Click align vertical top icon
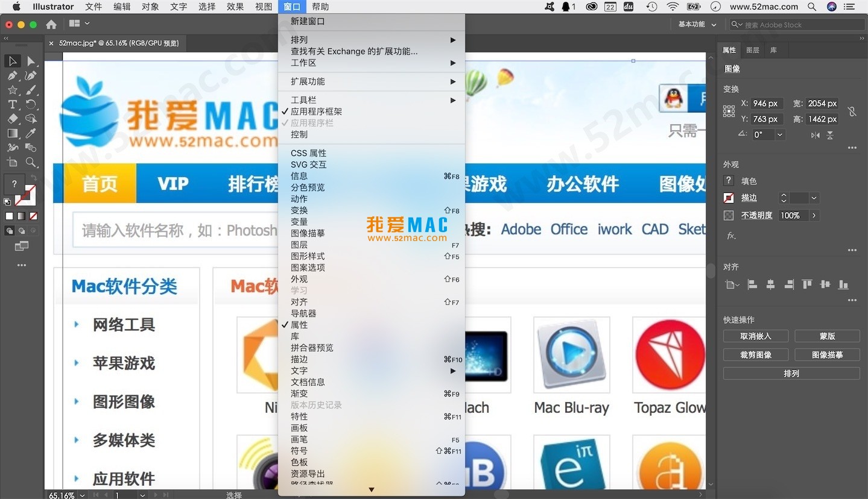 807,284
